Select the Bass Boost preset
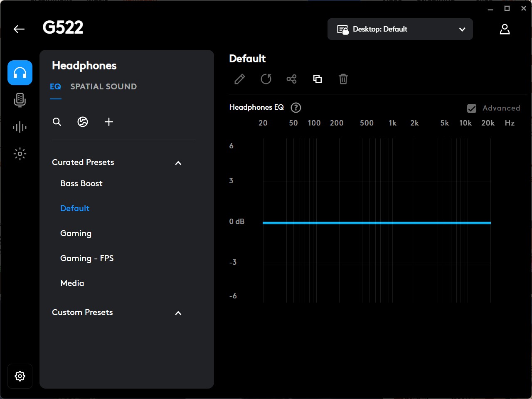Viewport: 532px width, 399px height. click(x=81, y=183)
